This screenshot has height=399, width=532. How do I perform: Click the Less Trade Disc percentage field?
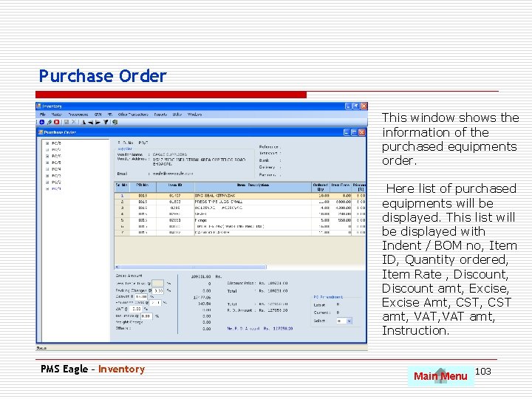coord(157,283)
